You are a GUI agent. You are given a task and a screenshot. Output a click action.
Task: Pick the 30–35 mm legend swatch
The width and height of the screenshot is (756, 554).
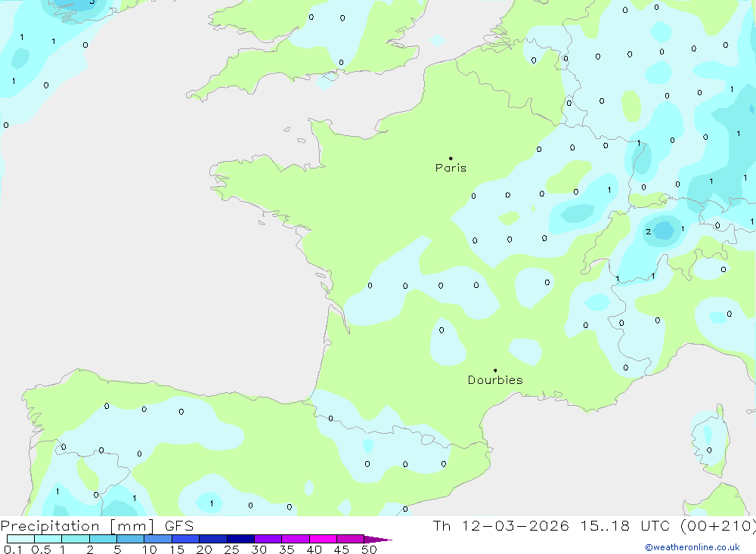268,539
